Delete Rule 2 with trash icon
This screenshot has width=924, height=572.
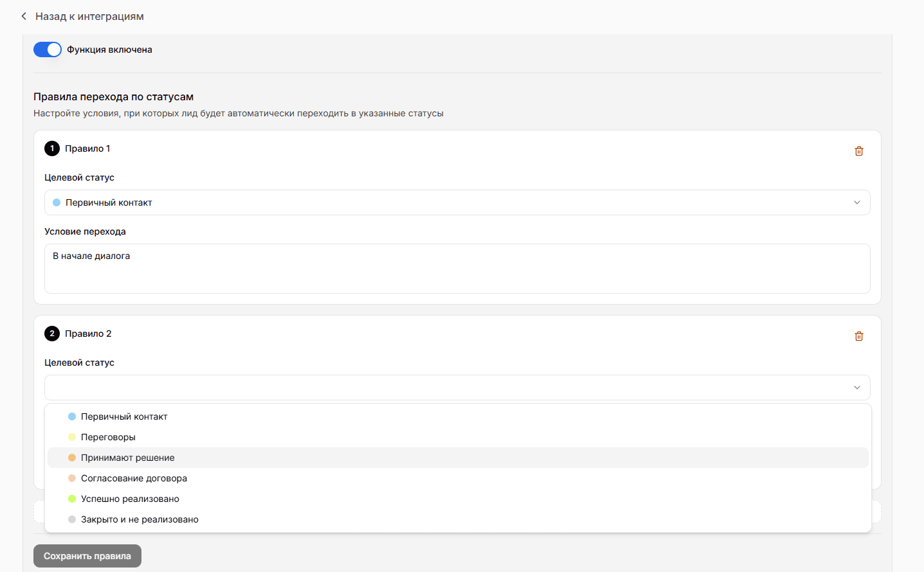858,336
